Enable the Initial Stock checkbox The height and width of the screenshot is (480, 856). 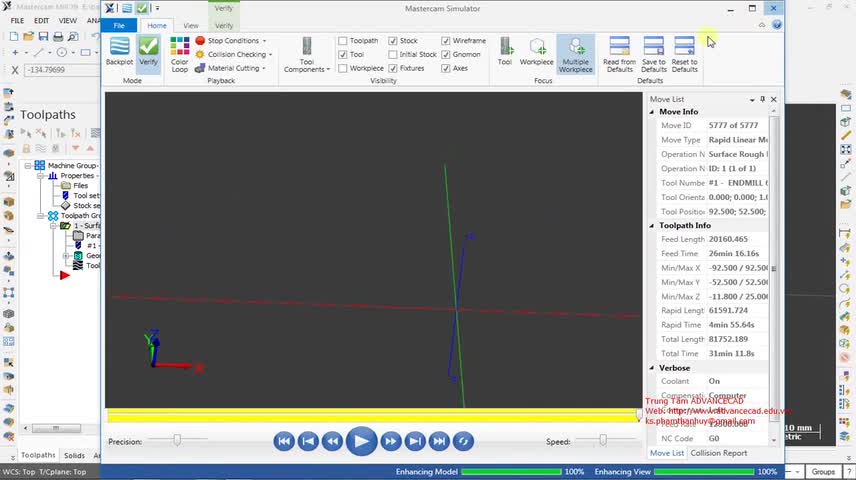393,55
